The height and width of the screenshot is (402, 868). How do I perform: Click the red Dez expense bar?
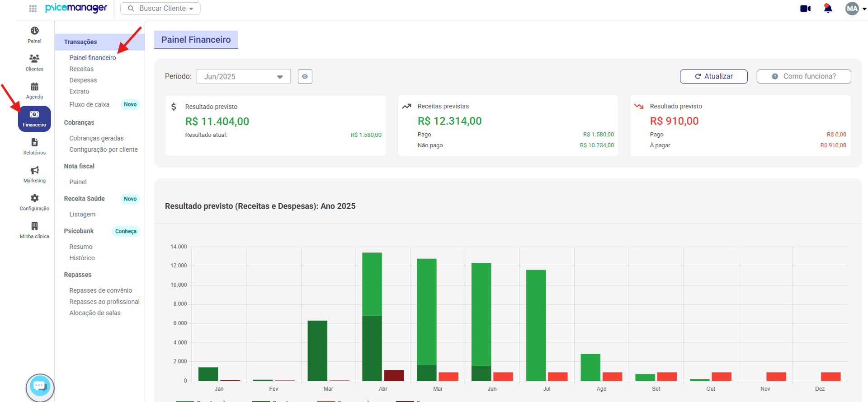point(831,377)
